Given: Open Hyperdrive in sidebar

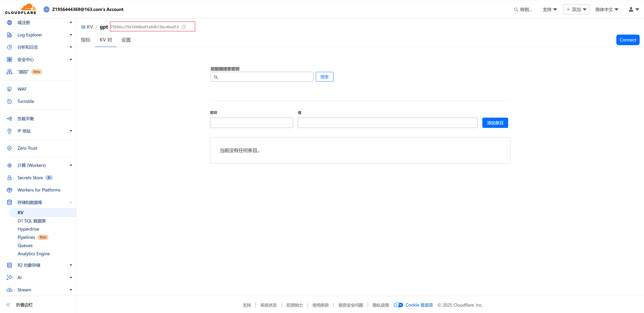Looking at the screenshot, I should (29, 229).
